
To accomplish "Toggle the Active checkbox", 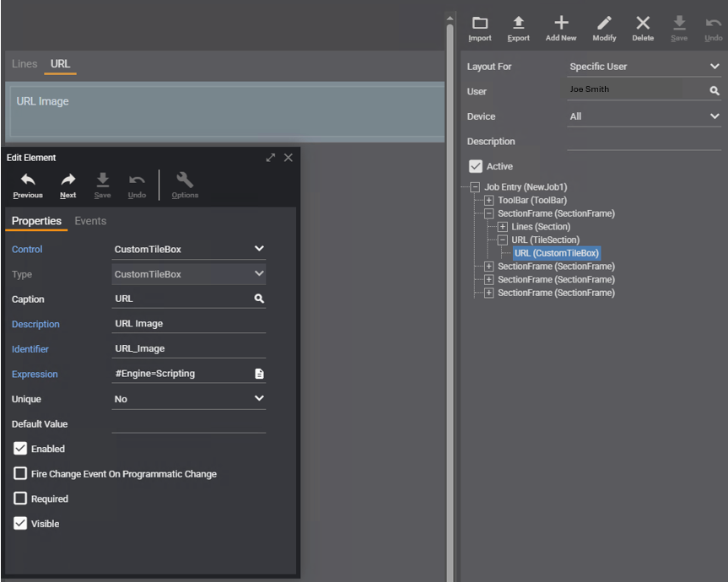I will click(476, 166).
